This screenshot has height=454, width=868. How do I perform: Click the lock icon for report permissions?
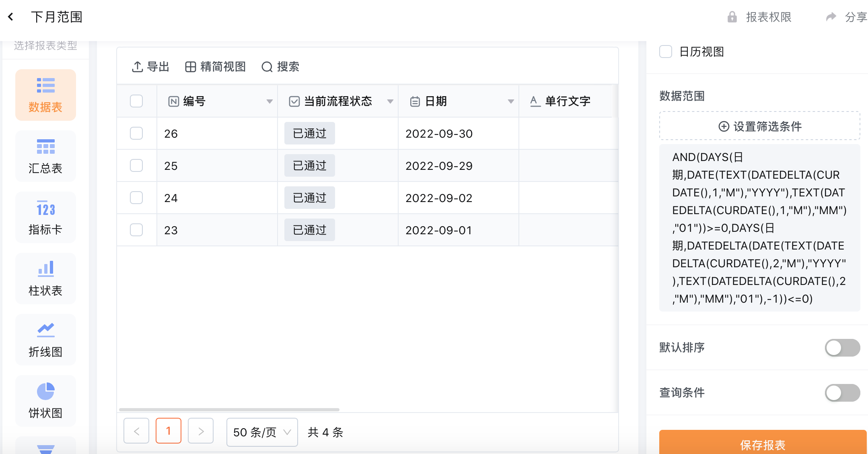[732, 17]
